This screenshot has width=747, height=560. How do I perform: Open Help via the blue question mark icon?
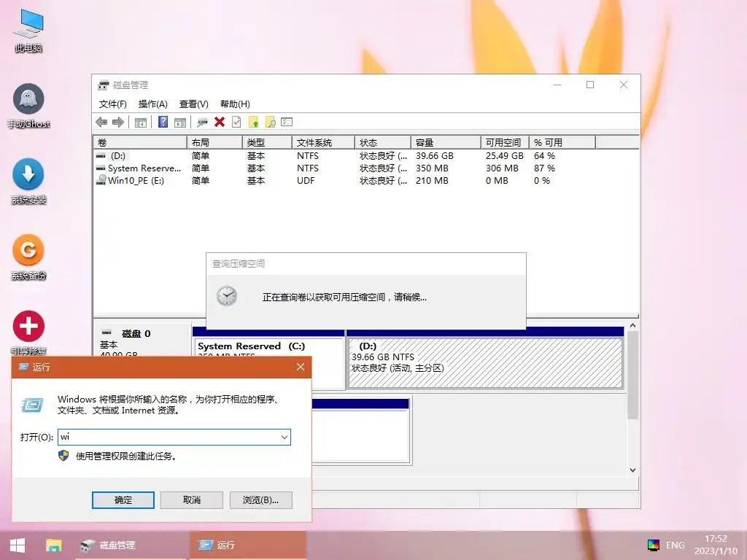point(163,122)
